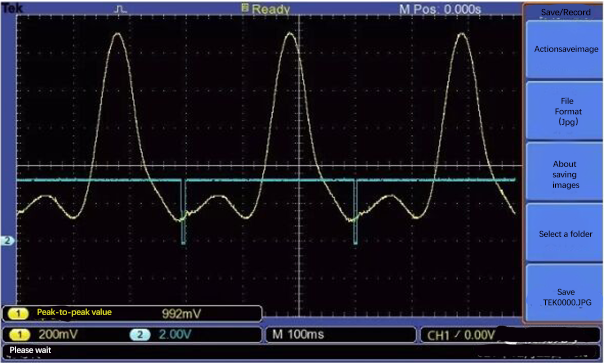
Task: Click the cyan channel 2 badge beside 2.00V
Action: 140,334
